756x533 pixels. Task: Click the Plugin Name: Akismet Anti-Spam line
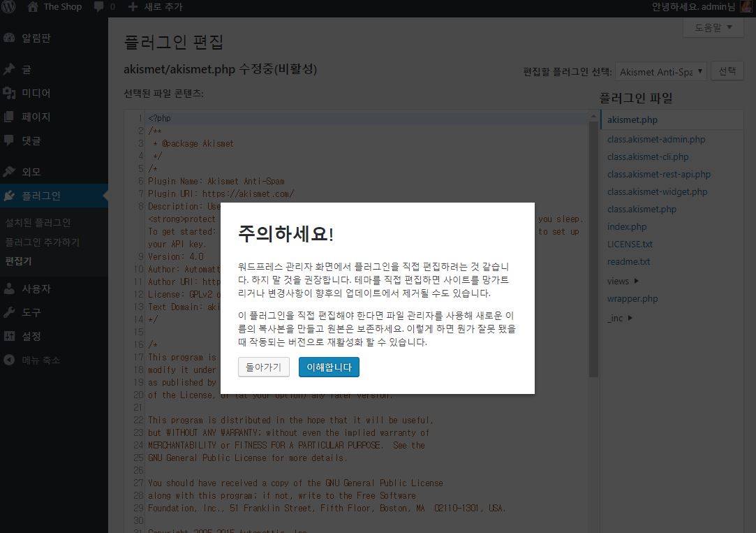216,182
